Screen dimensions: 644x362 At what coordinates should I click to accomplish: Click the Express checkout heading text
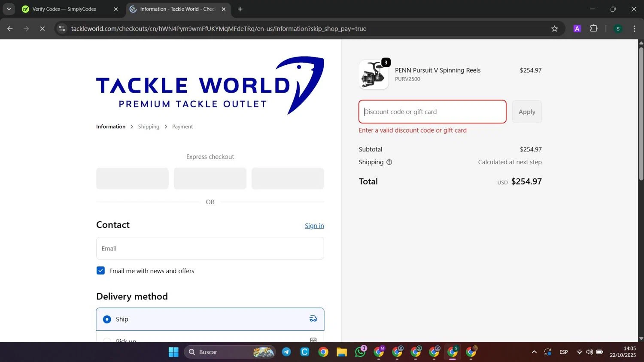click(x=210, y=157)
